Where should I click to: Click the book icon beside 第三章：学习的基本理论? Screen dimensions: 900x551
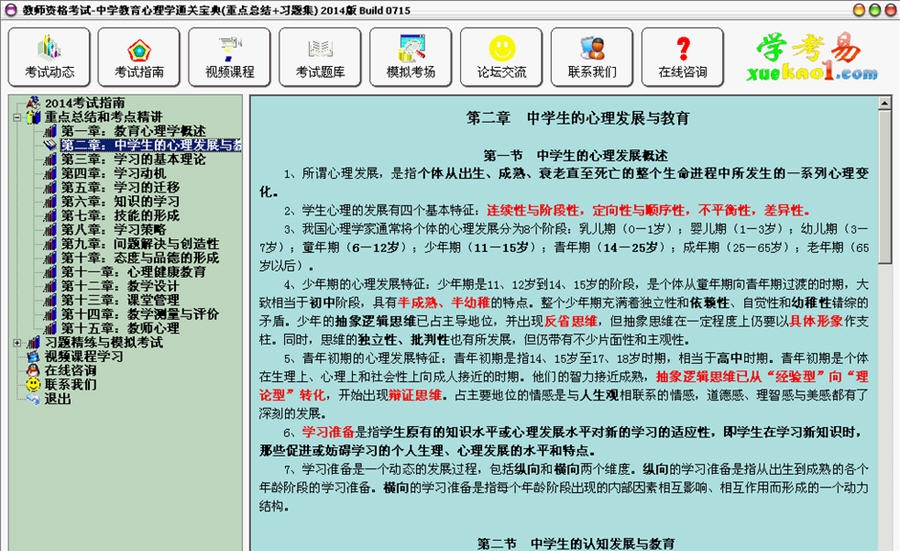click(x=51, y=159)
